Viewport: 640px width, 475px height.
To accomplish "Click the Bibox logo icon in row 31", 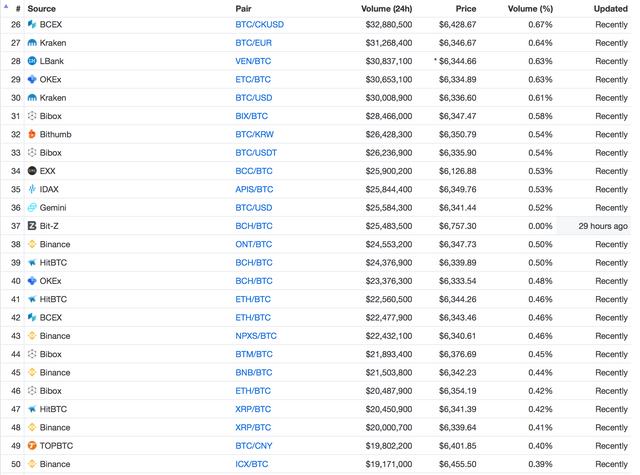I will click(32, 116).
